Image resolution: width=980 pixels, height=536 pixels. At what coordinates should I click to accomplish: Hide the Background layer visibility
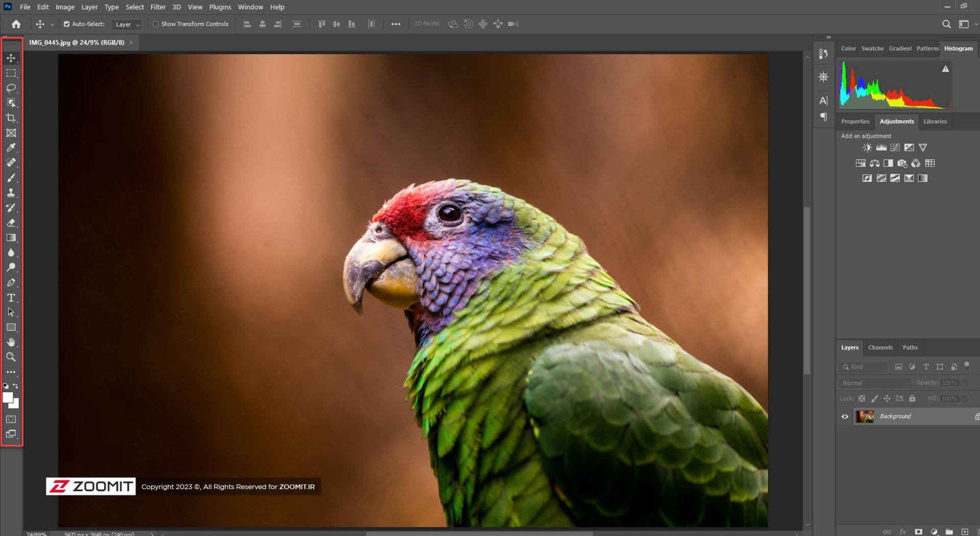tap(845, 417)
